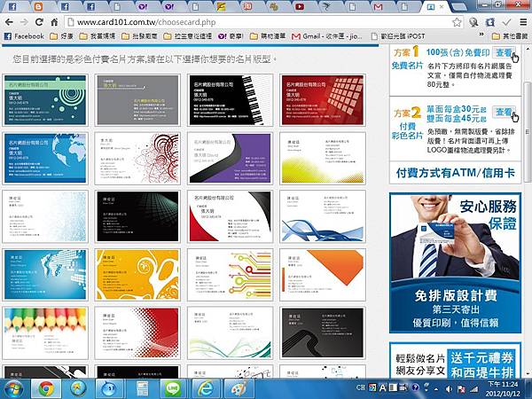
Task: Select the black card with green grid perspective
Action: coord(137,216)
